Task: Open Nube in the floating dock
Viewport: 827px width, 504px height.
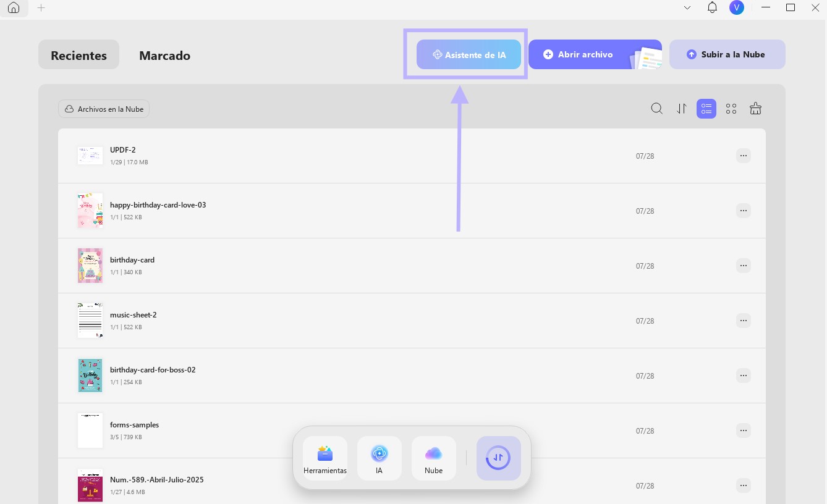Action: (x=434, y=458)
